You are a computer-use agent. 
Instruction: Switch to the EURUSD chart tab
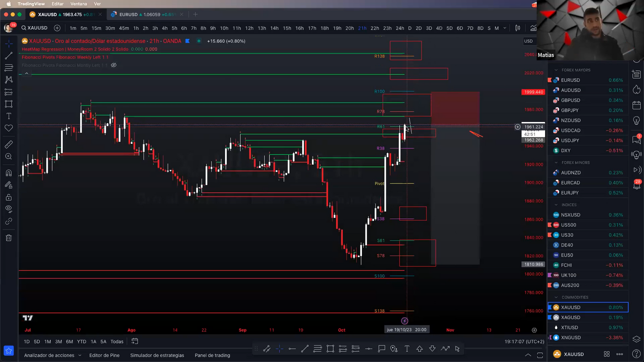tap(128, 14)
